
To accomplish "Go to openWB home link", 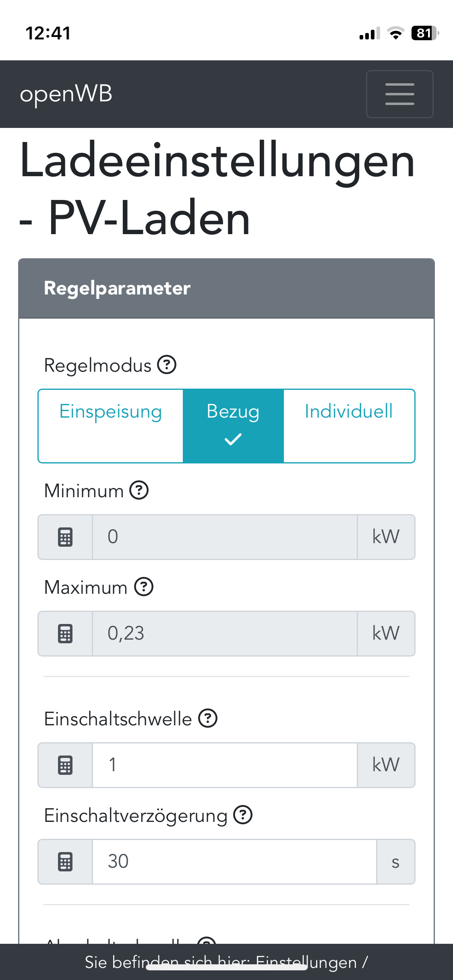I will click(66, 94).
